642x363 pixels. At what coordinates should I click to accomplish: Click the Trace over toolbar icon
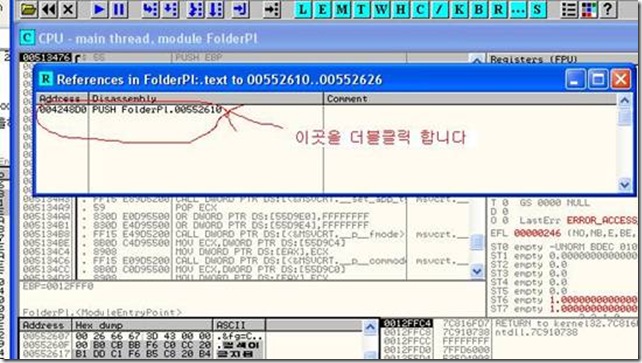pyautogui.click(x=215, y=9)
